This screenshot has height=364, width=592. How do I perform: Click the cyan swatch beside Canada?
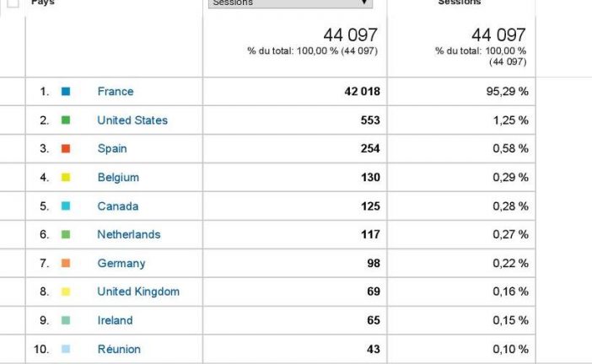(66, 206)
